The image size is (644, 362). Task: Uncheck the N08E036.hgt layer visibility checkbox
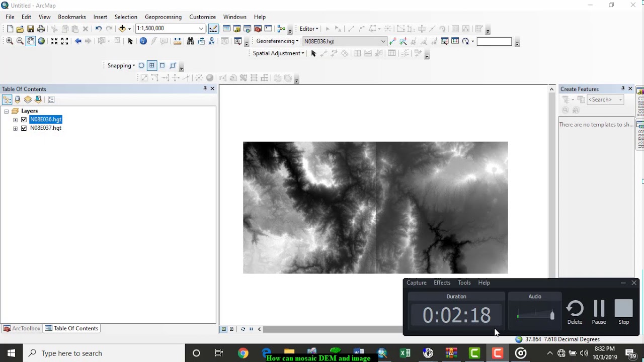pyautogui.click(x=24, y=120)
